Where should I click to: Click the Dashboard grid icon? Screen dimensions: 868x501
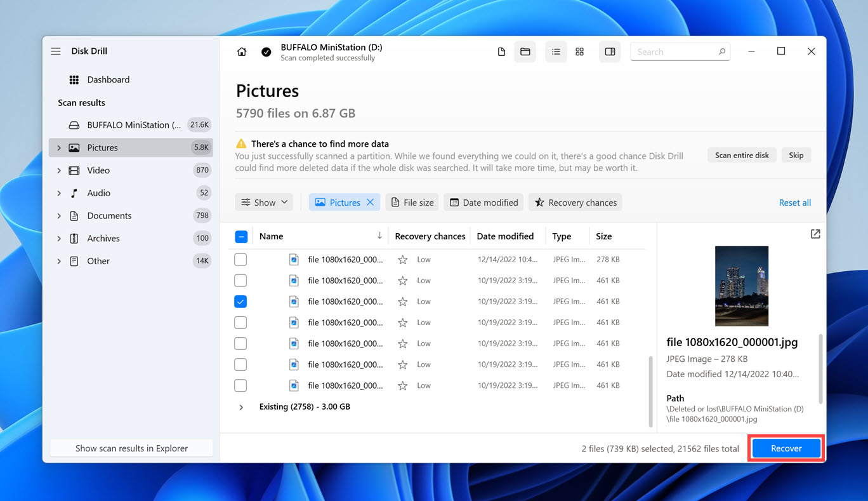pos(74,79)
